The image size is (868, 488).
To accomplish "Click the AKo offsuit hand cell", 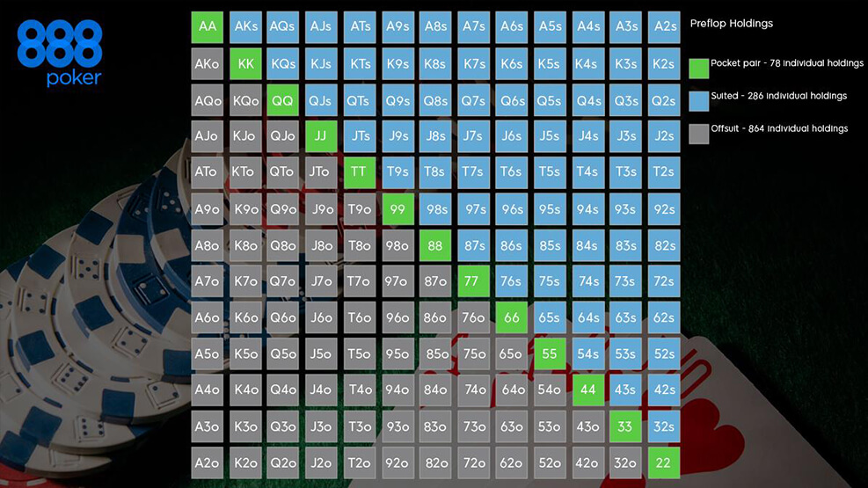I will click(x=208, y=64).
